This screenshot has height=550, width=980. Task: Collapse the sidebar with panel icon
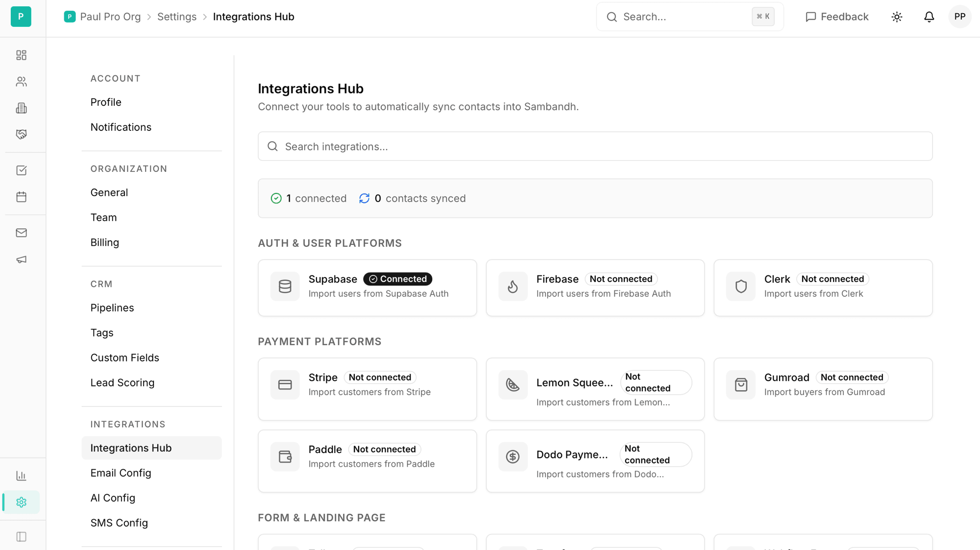(x=21, y=537)
